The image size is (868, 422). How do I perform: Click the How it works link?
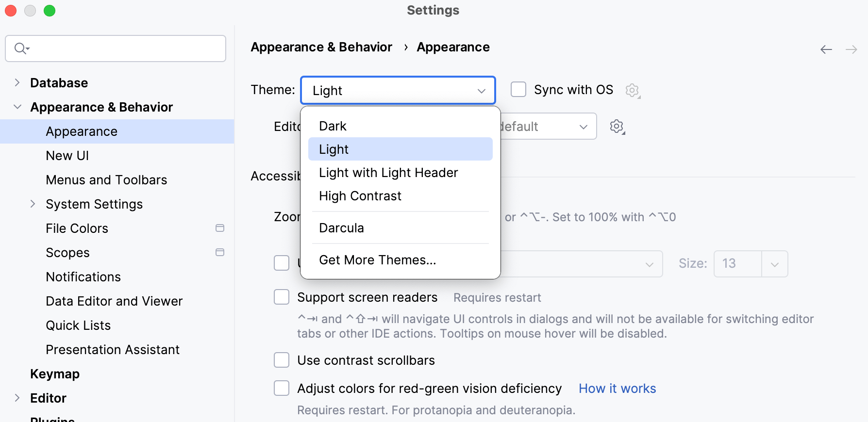617,388
